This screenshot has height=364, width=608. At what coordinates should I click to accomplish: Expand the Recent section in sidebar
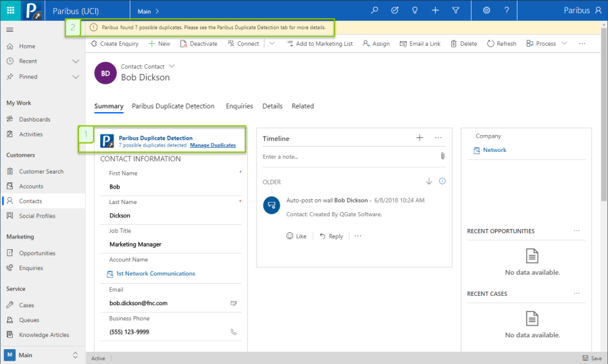[76, 61]
